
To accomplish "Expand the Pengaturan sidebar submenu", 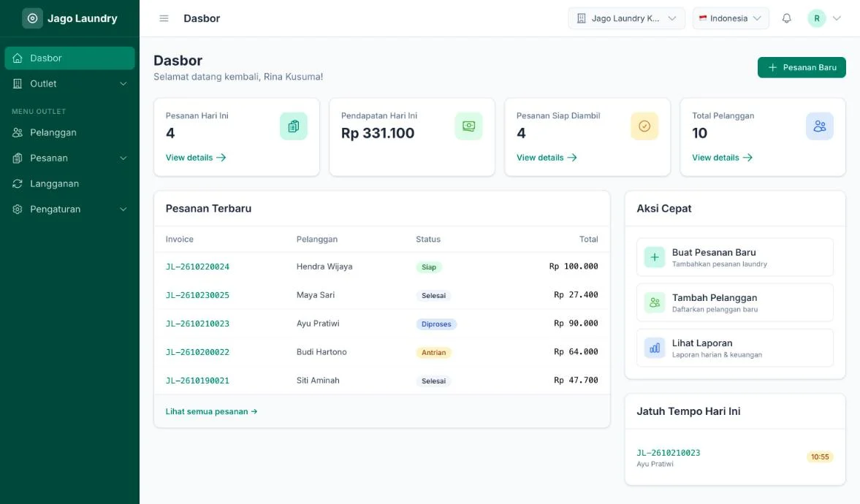I will point(69,209).
